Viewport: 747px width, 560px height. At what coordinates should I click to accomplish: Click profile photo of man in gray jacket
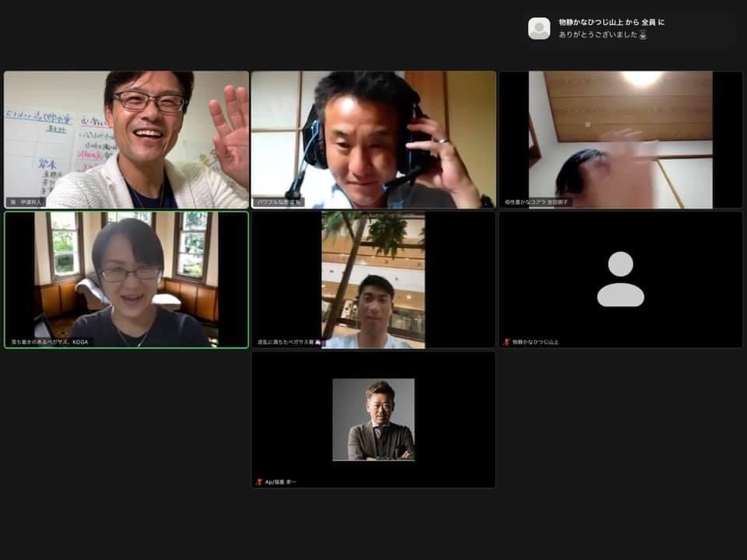pos(373,419)
